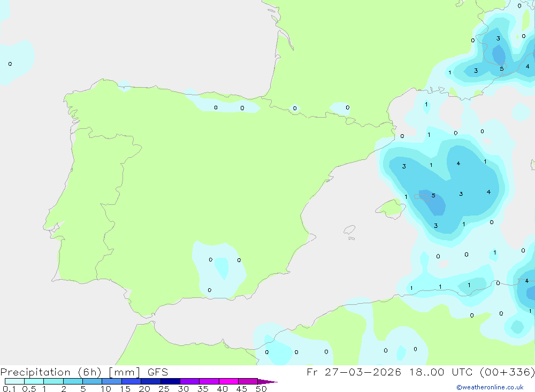Viewport: 535px width, 392px height.
Task: Click the '30' legend scale label
Action: click(x=183, y=389)
